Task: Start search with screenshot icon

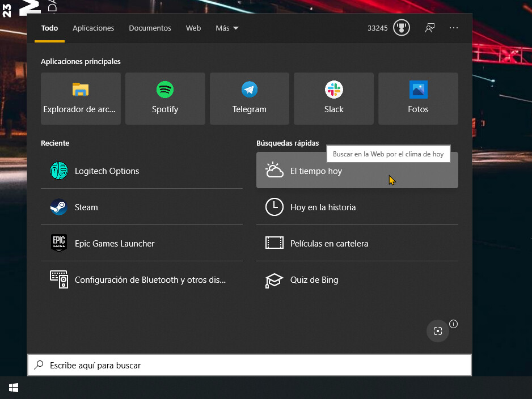Action: 438,331
